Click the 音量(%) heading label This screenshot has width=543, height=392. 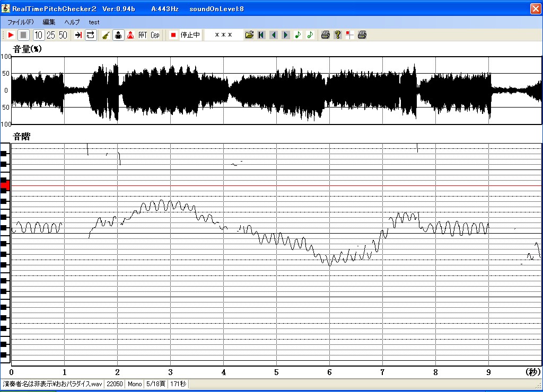click(x=28, y=49)
